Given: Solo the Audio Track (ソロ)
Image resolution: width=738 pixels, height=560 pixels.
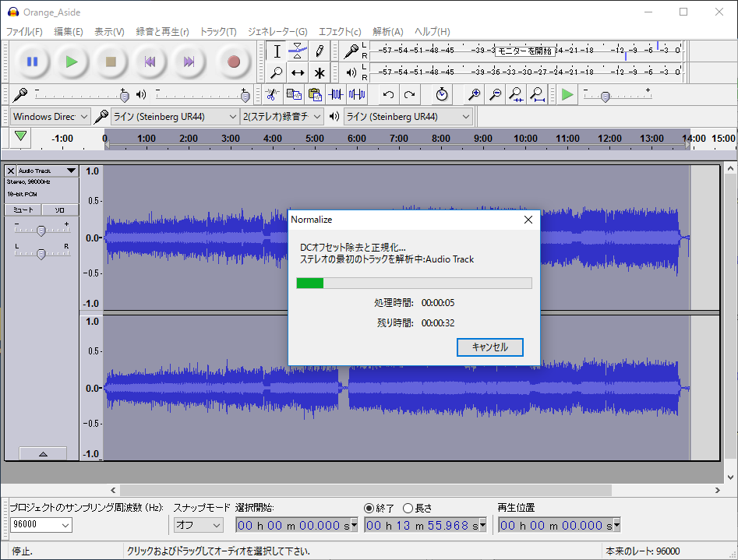Looking at the screenshot, I should pos(60,210).
